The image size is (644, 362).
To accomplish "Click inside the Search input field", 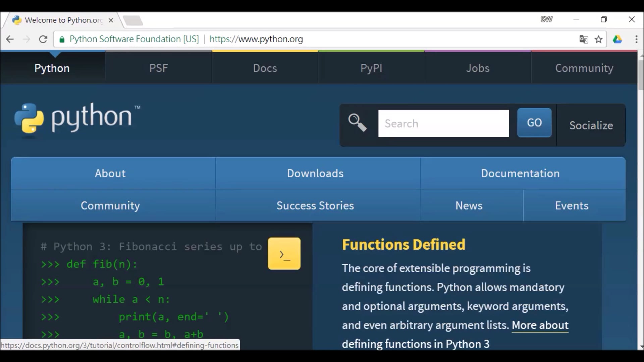I will coord(443,123).
